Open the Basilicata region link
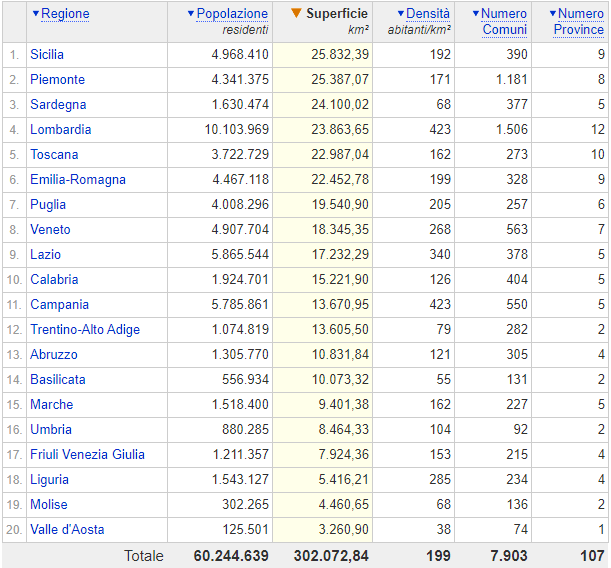611x568 pixels. [58, 379]
